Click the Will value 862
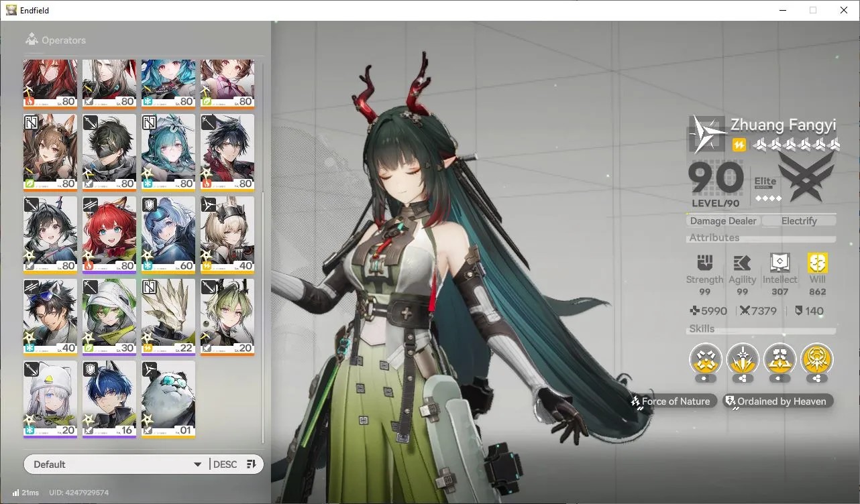Image resolution: width=860 pixels, height=504 pixels. point(817,292)
